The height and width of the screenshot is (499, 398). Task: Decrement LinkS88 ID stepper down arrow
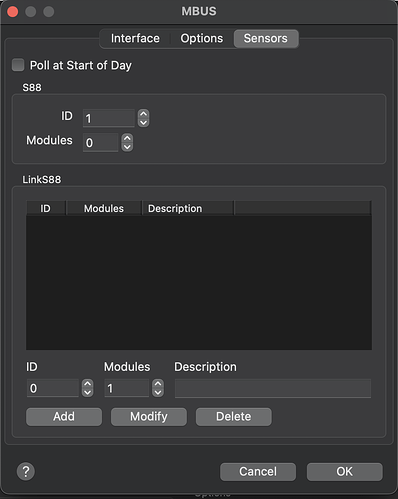(x=87, y=392)
